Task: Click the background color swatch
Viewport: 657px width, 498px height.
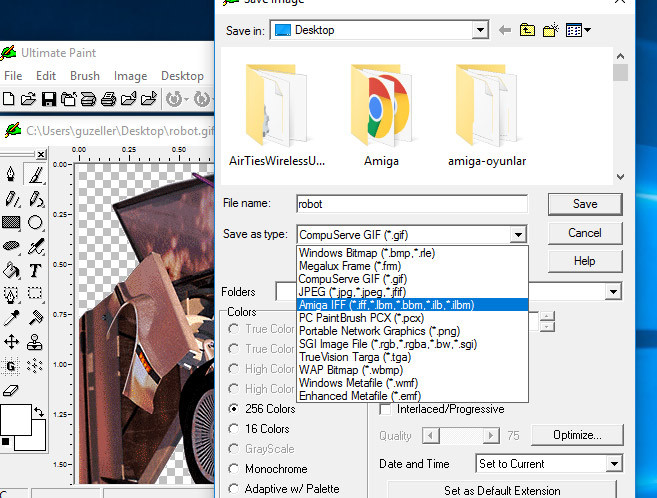Action: click(37, 442)
